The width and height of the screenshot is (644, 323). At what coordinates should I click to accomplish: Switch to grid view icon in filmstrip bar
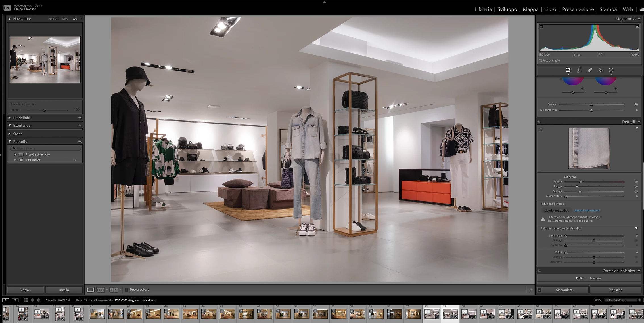coord(26,300)
